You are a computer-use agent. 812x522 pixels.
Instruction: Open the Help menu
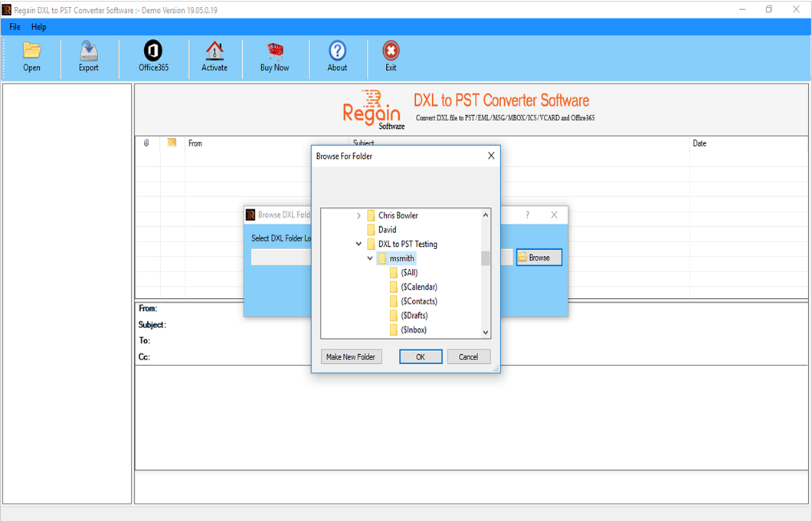(x=38, y=26)
